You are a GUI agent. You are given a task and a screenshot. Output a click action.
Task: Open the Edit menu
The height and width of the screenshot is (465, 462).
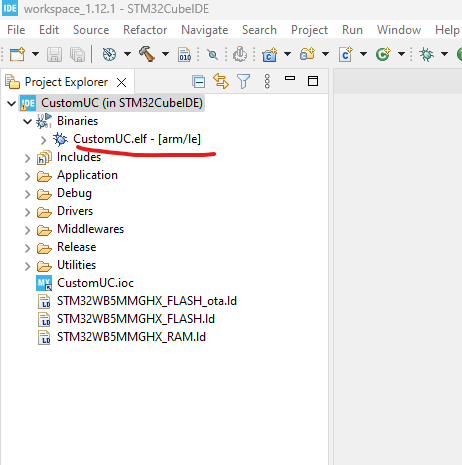coord(49,30)
